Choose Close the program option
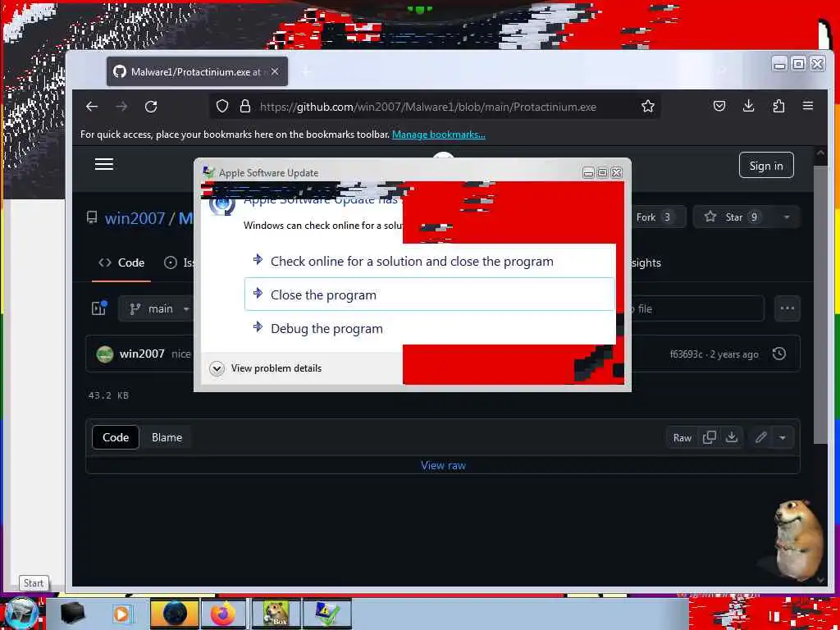The image size is (840, 630). 430,294
